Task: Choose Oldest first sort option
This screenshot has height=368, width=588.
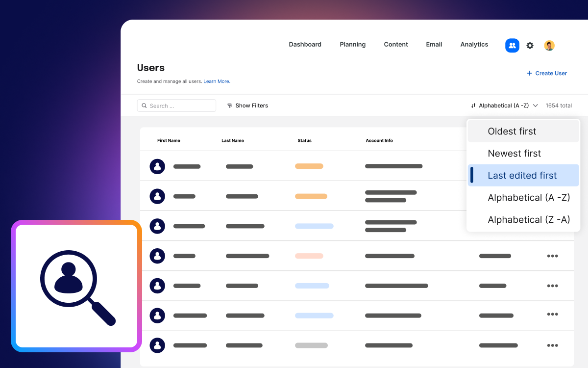Action: point(523,131)
